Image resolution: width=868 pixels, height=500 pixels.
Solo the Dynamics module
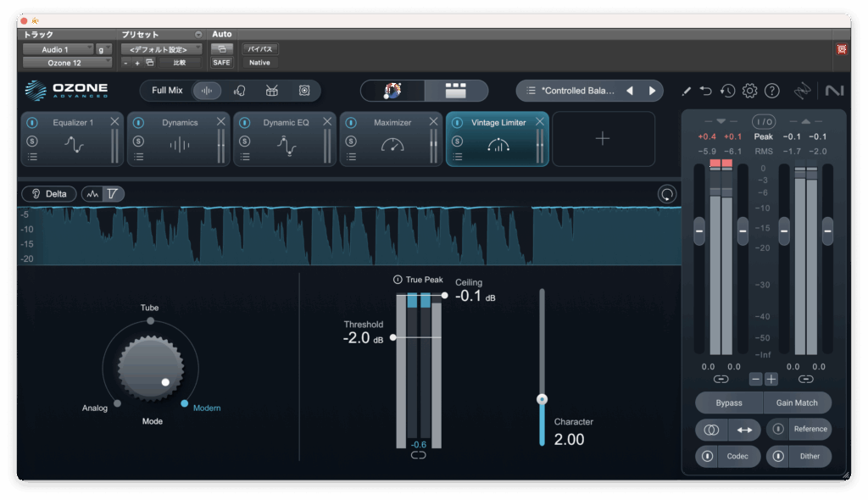coord(138,141)
